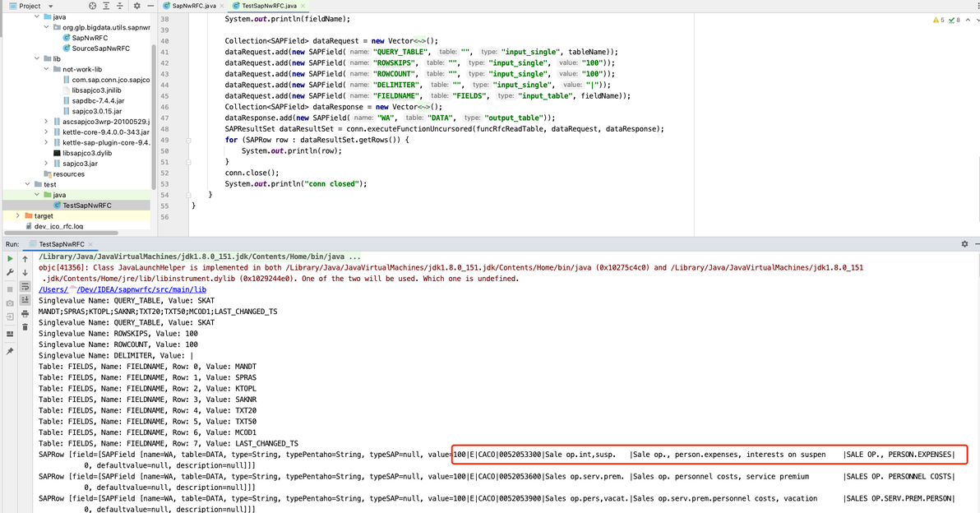980x513 pixels.
Task: Select com.sap.conn.jco.sapjco library
Action: [x=111, y=80]
